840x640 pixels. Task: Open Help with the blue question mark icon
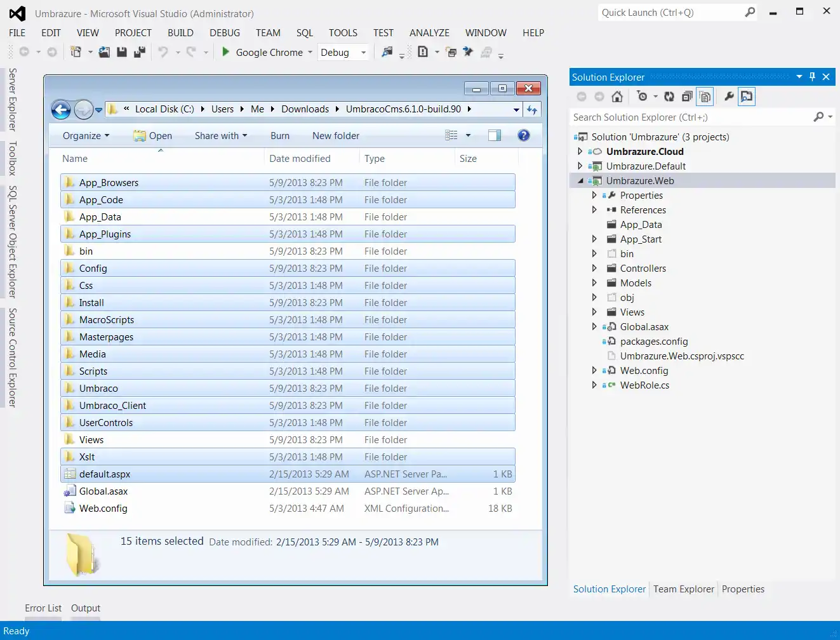click(x=524, y=135)
